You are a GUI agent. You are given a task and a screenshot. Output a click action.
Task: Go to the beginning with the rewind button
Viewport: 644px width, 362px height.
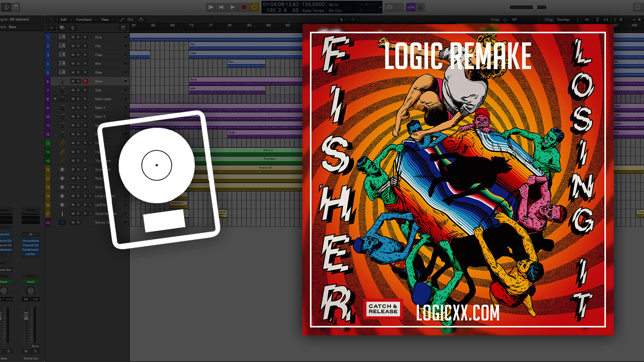click(x=221, y=7)
